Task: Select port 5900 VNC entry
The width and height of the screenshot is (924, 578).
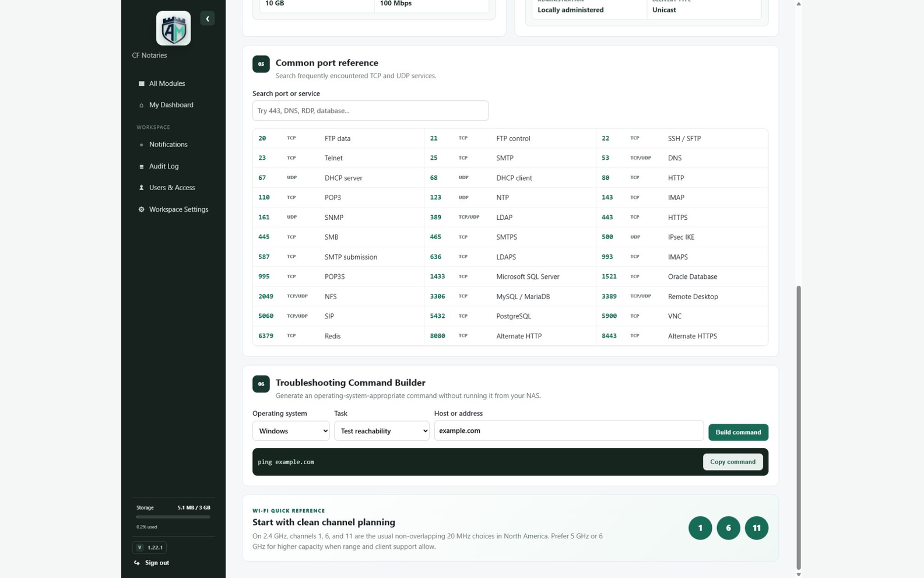Action: [681, 316]
